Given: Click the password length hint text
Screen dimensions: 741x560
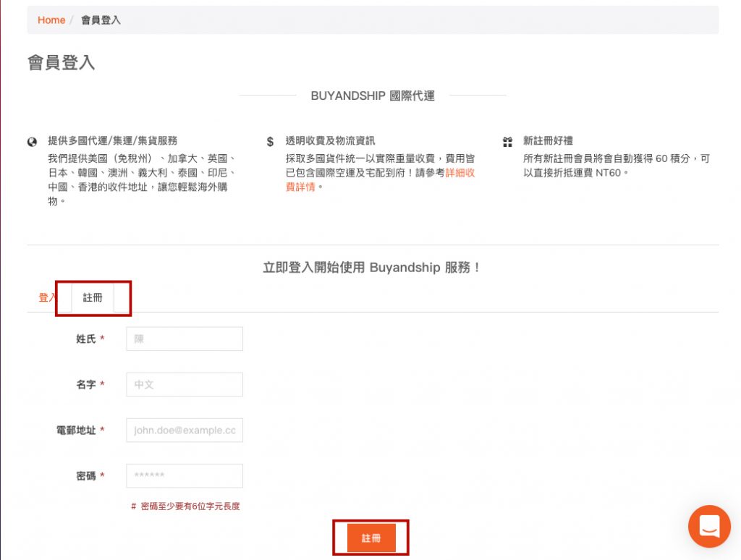Looking at the screenshot, I should 185,506.
